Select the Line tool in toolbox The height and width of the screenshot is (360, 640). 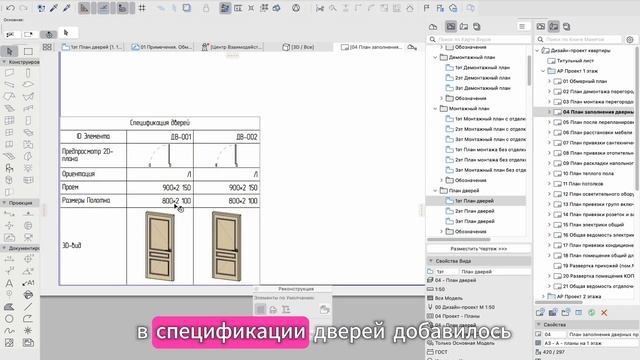(28, 307)
